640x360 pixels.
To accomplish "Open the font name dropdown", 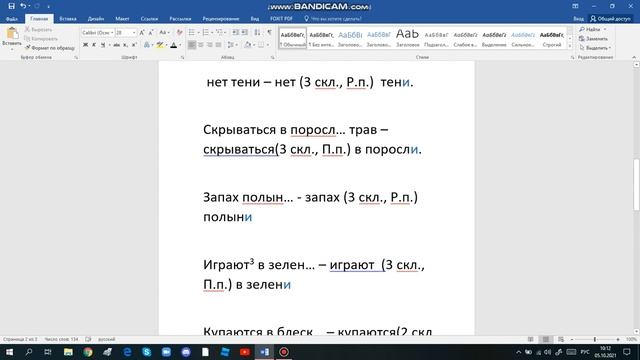I will (x=112, y=32).
